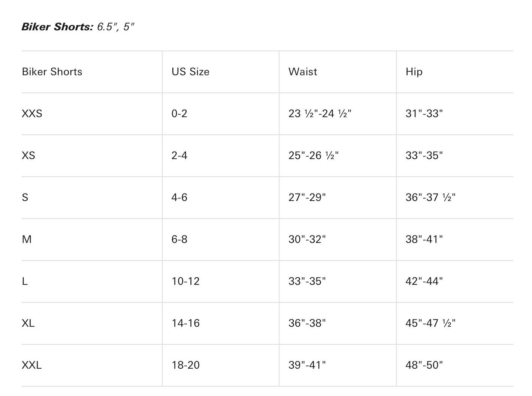Click the S size row label
Viewport: 532px width, 396px height.
click(x=25, y=198)
